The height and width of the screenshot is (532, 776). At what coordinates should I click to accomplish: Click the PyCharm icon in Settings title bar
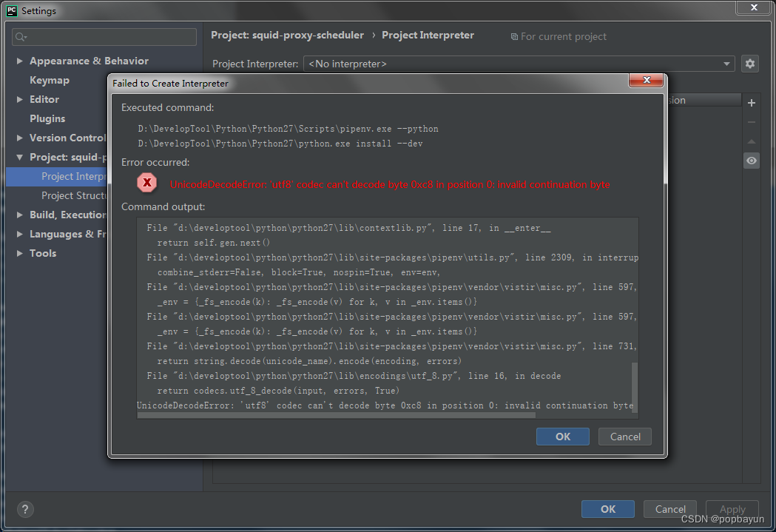click(12, 10)
